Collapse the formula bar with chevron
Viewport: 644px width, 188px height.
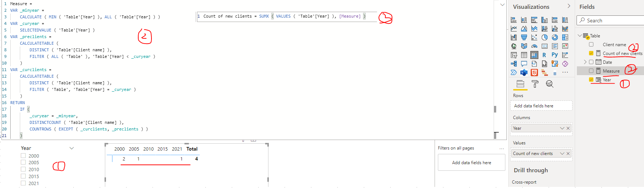tap(502, 5)
